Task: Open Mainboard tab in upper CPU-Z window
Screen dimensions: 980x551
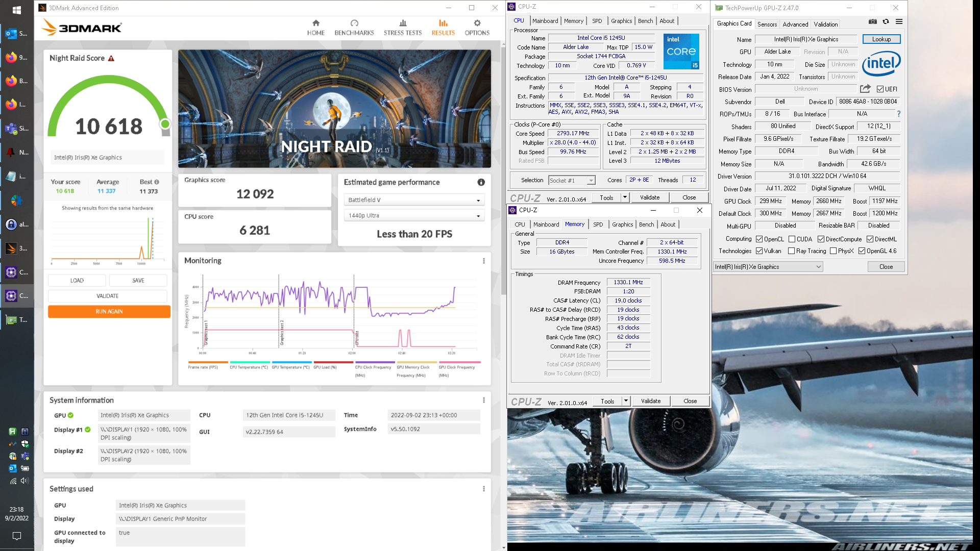Action: pos(545,21)
